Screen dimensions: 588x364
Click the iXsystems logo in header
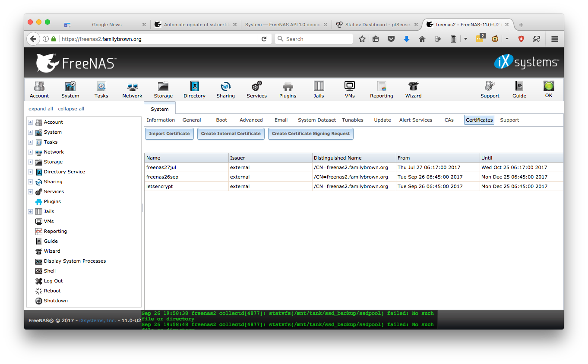point(526,63)
